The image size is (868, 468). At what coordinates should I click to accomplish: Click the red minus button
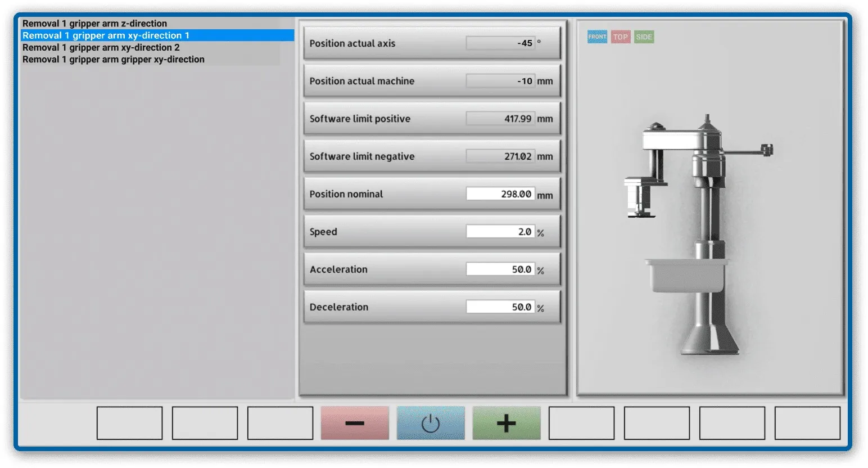pos(355,423)
